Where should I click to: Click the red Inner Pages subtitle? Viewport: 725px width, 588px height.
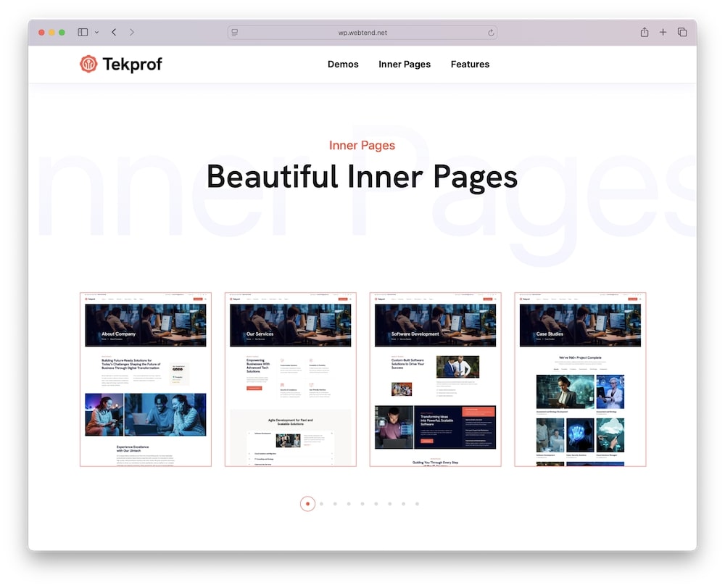tap(362, 146)
